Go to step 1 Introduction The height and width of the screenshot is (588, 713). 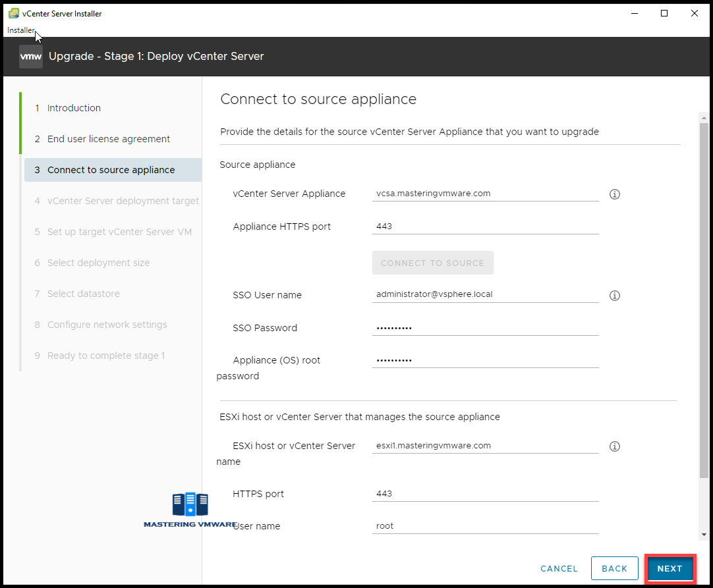(x=74, y=108)
